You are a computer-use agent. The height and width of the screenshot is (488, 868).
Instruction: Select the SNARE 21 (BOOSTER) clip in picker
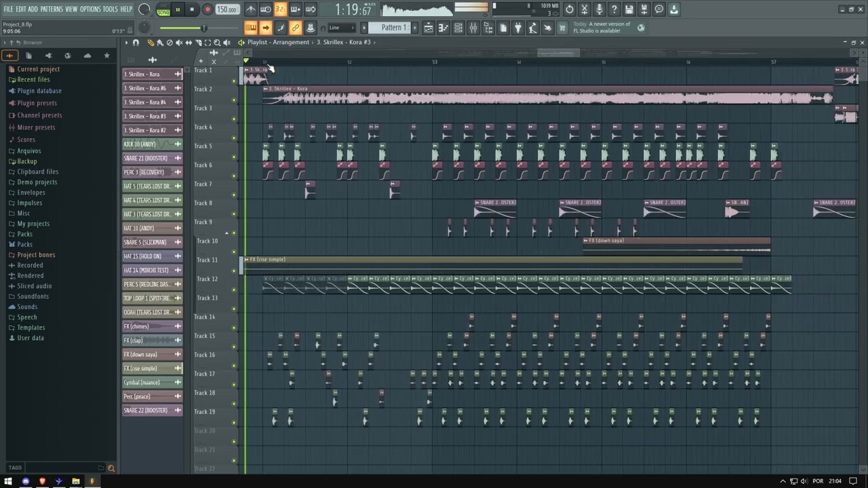[152, 158]
